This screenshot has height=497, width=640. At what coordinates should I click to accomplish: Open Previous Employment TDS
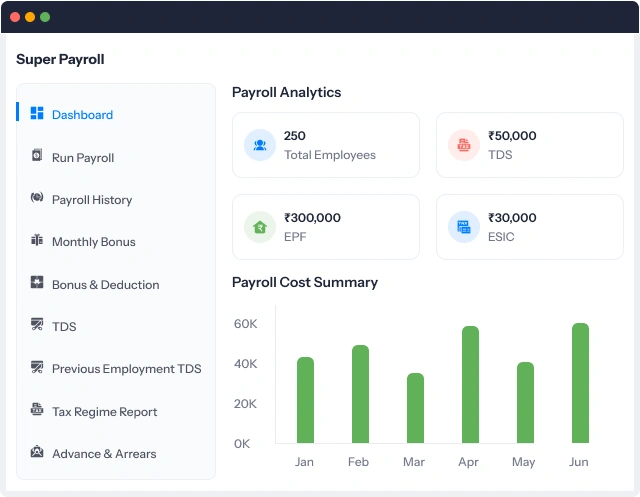click(x=127, y=368)
